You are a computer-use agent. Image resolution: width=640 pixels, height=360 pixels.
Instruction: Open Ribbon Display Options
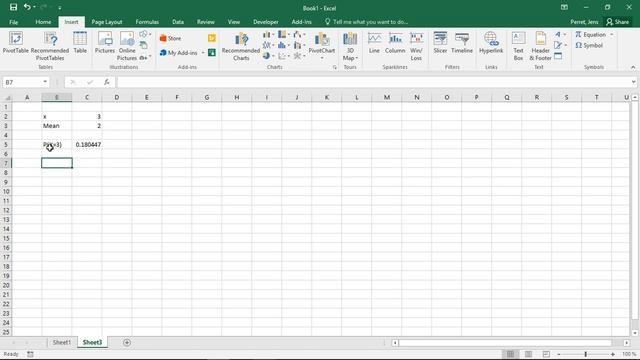pyautogui.click(x=564, y=7)
